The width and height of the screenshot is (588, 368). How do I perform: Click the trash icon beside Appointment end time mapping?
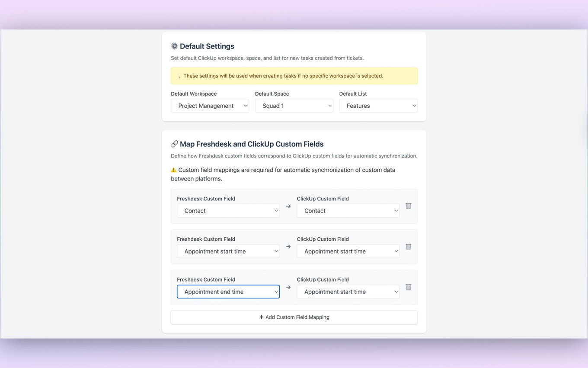[x=408, y=287]
